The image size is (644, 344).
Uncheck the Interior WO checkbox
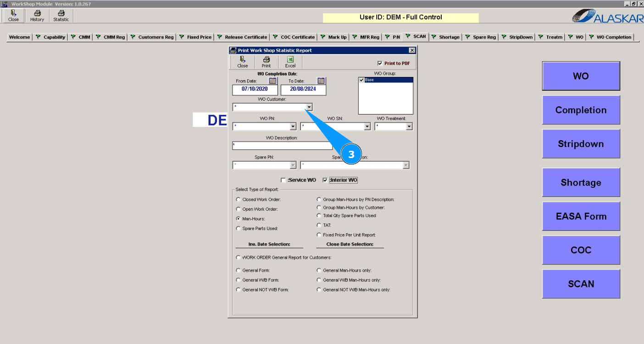(x=325, y=180)
